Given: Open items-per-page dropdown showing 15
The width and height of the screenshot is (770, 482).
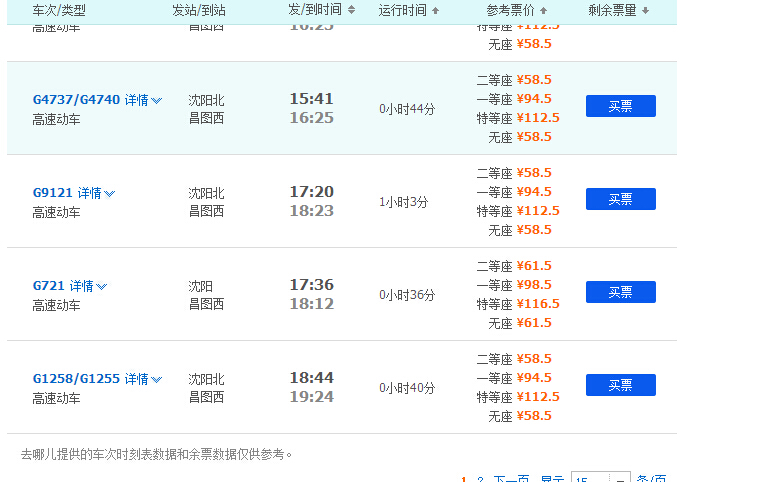Looking at the screenshot, I should click(x=601, y=478).
